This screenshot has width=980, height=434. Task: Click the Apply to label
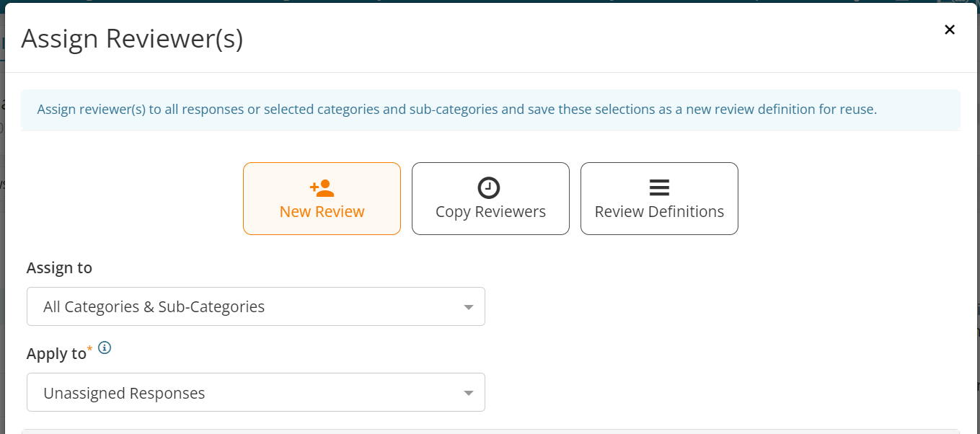(56, 353)
